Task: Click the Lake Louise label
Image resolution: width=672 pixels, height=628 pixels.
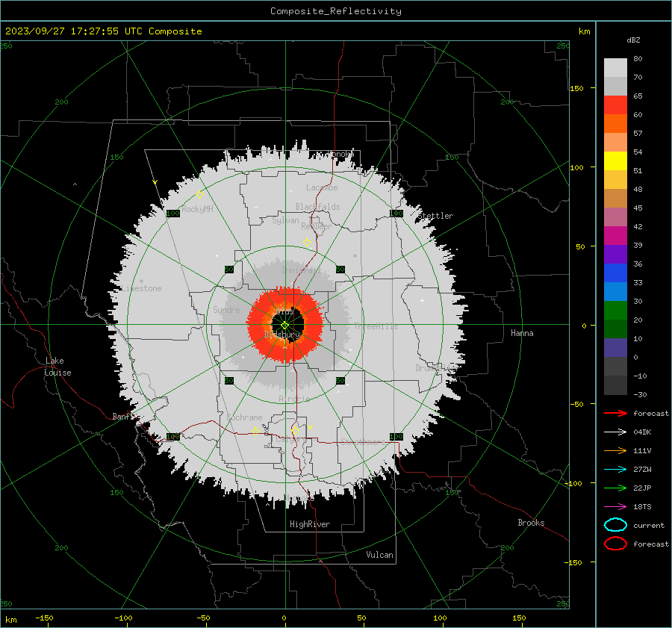Action: click(57, 367)
